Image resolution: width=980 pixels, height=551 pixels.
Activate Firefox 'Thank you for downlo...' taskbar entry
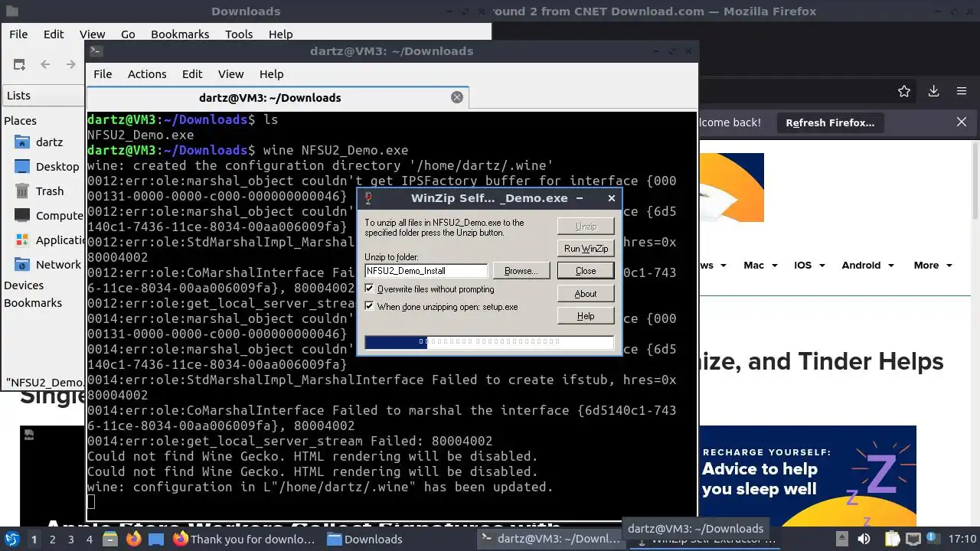tap(245, 539)
